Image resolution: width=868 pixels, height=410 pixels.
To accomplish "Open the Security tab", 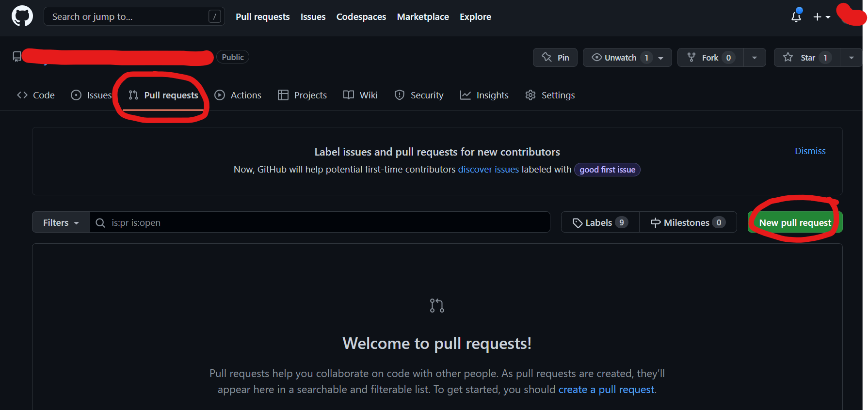I will (419, 95).
